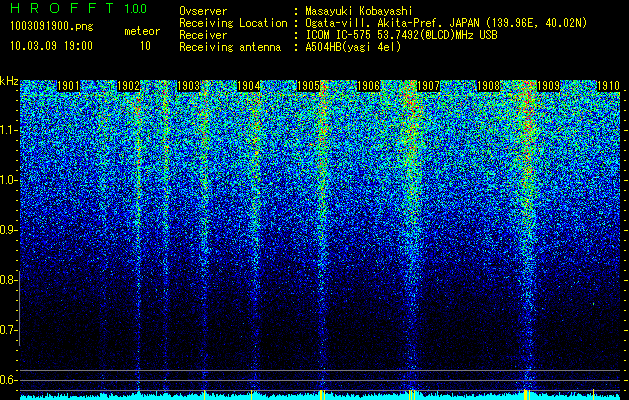Image resolution: width=629 pixels, height=400 pixels.
Task: Click observer name Masayuki Kobayashi
Action: click(359, 12)
